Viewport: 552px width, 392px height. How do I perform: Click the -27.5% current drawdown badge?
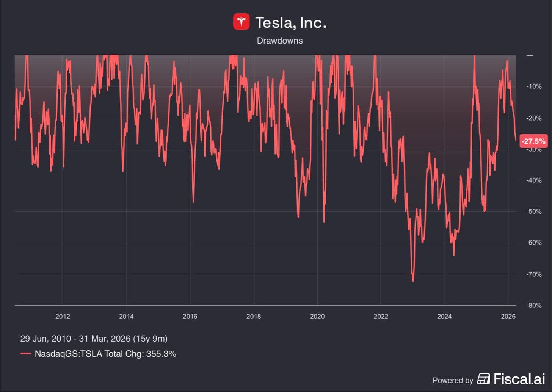click(x=533, y=141)
